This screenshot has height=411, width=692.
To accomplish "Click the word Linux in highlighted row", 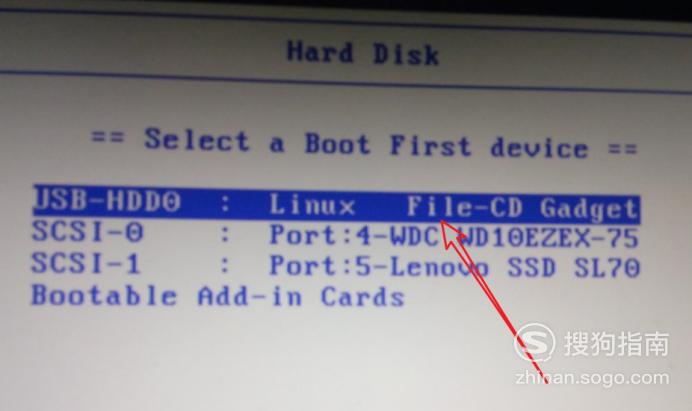I will [312, 205].
